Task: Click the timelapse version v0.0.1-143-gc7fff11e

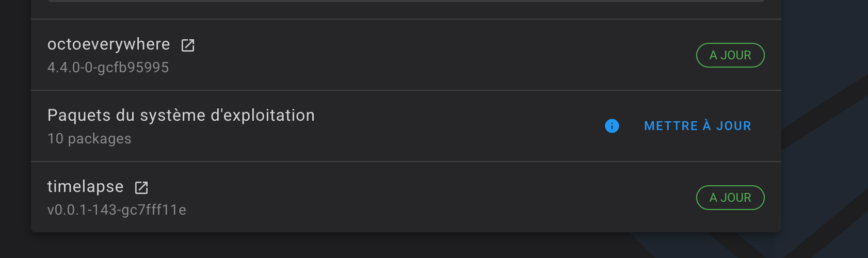Action: pyautogui.click(x=117, y=210)
